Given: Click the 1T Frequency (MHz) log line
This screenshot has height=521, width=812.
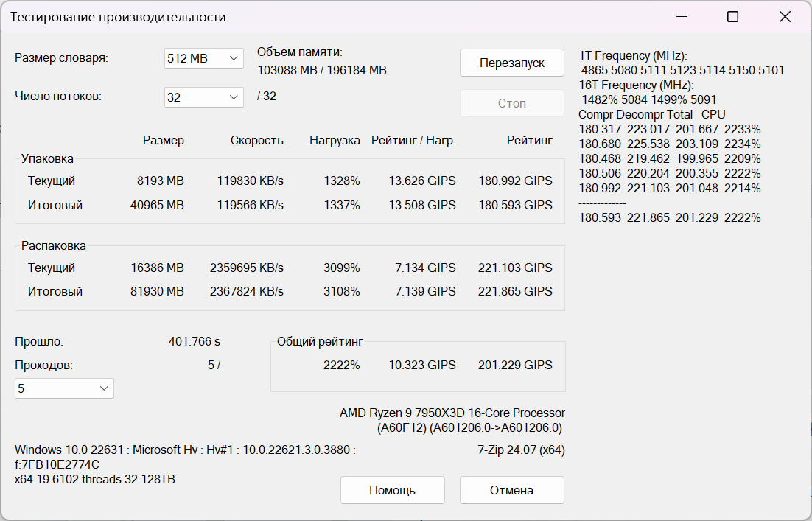Looking at the screenshot, I should (x=633, y=56).
